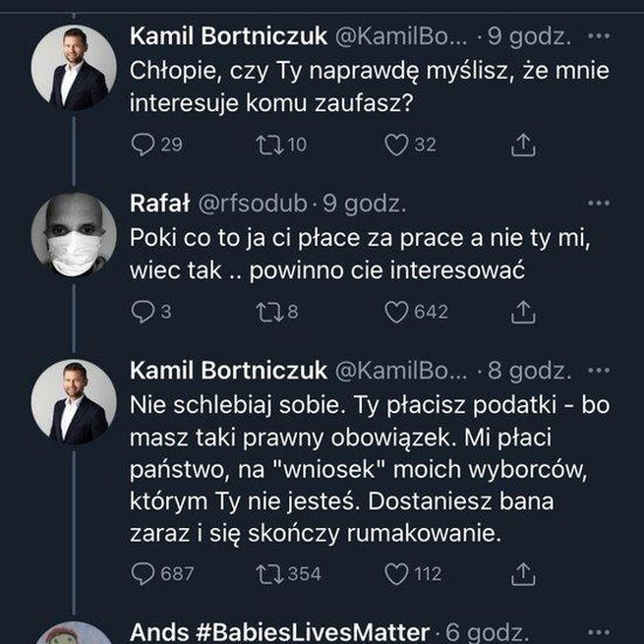Open more options menu on Rafał's tweet

(x=597, y=204)
